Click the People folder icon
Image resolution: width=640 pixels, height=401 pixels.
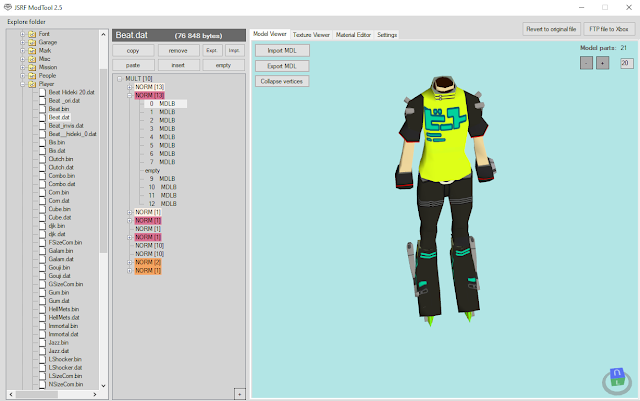pos(32,76)
